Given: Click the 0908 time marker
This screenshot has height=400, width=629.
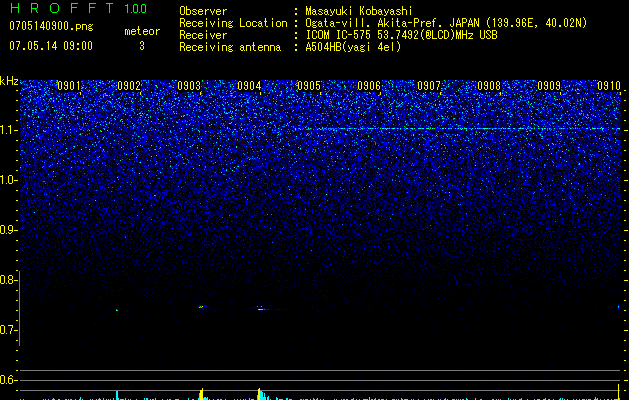Looking at the screenshot, I should [x=489, y=85].
